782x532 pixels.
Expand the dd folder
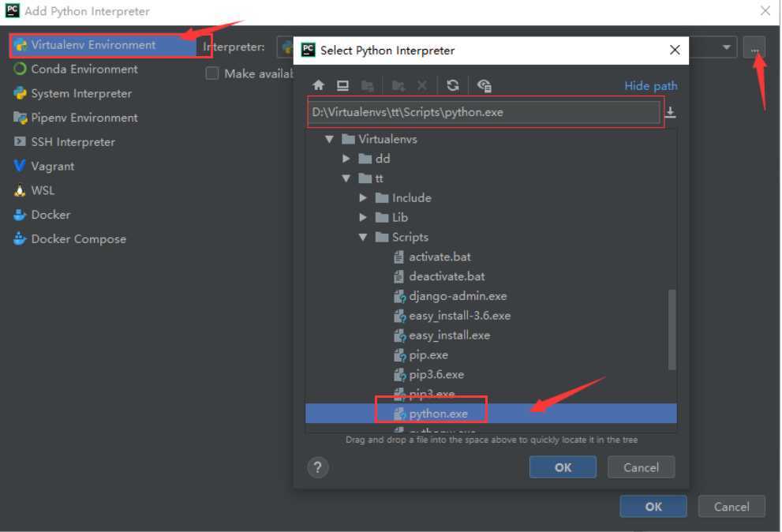pos(346,159)
